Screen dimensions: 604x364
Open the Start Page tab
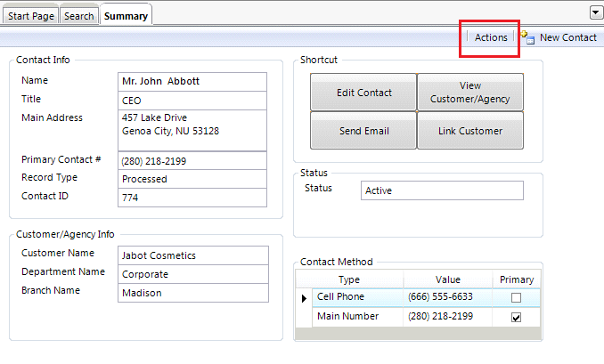(31, 16)
